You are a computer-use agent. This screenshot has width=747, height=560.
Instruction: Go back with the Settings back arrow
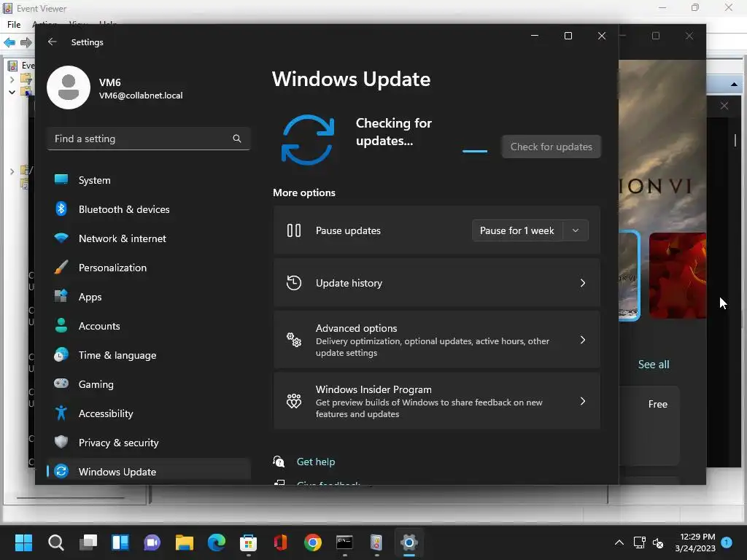53,42
